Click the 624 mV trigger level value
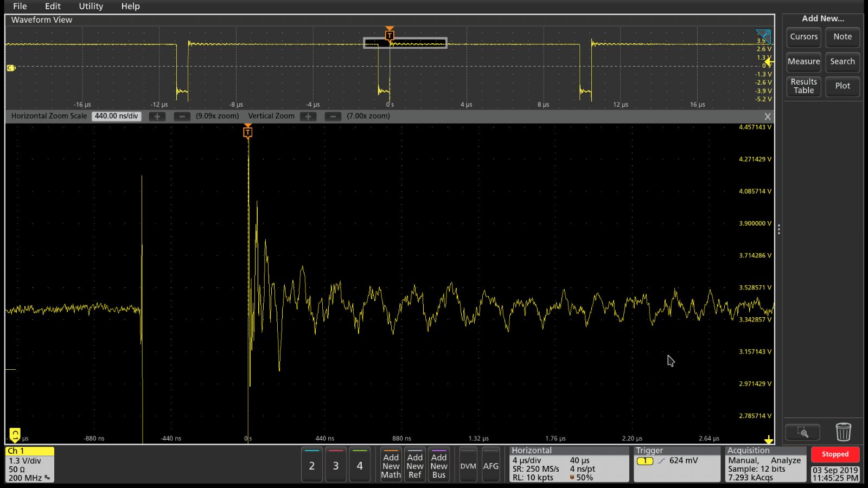This screenshot has height=488, width=868. (684, 460)
